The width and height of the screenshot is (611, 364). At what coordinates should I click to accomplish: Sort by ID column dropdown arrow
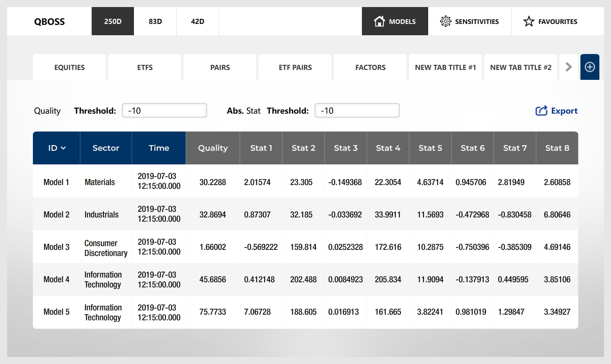pos(63,148)
